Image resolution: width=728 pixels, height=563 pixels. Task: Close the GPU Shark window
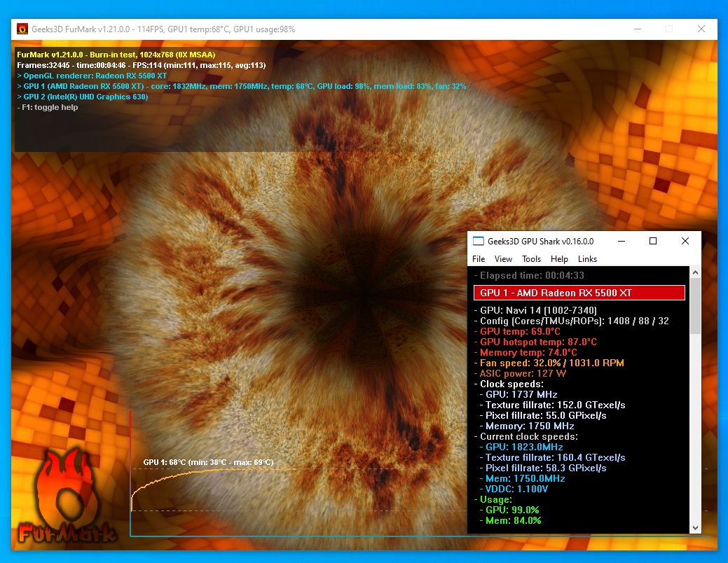685,241
